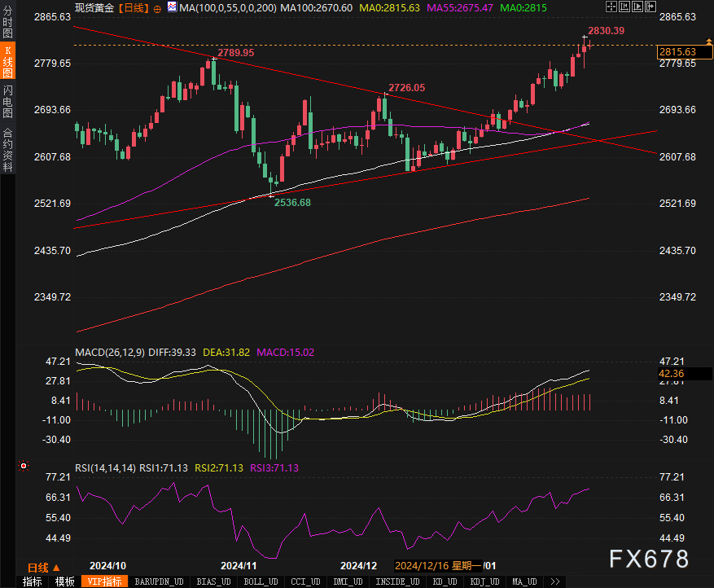This screenshot has height=588, width=714.
Task: Click the 2830.39 high price marker
Action: pos(606,30)
